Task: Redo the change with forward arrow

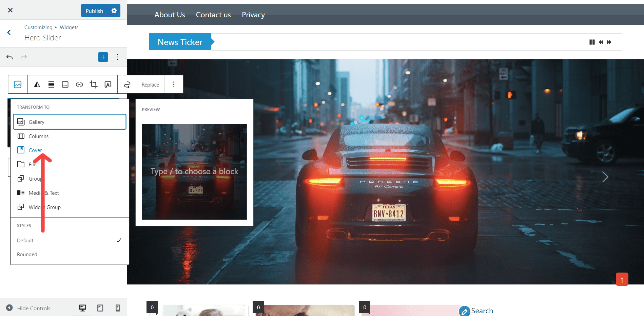Action: pos(24,57)
